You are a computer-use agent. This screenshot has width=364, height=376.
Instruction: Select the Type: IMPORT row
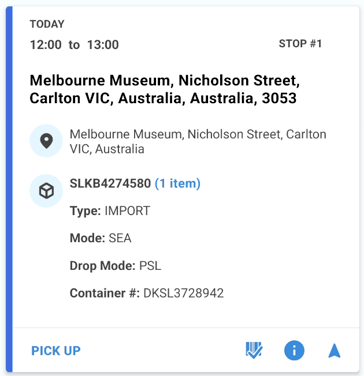click(x=110, y=211)
